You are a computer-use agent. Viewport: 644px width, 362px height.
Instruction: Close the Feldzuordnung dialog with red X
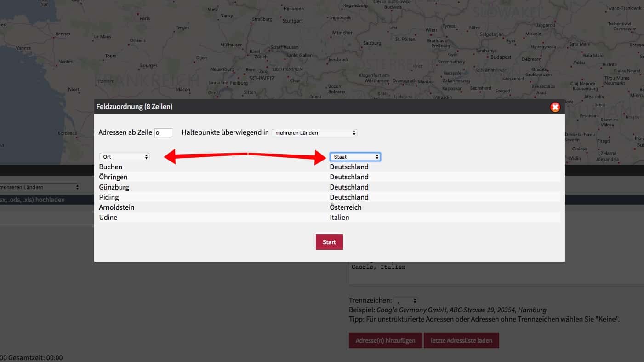tap(555, 107)
